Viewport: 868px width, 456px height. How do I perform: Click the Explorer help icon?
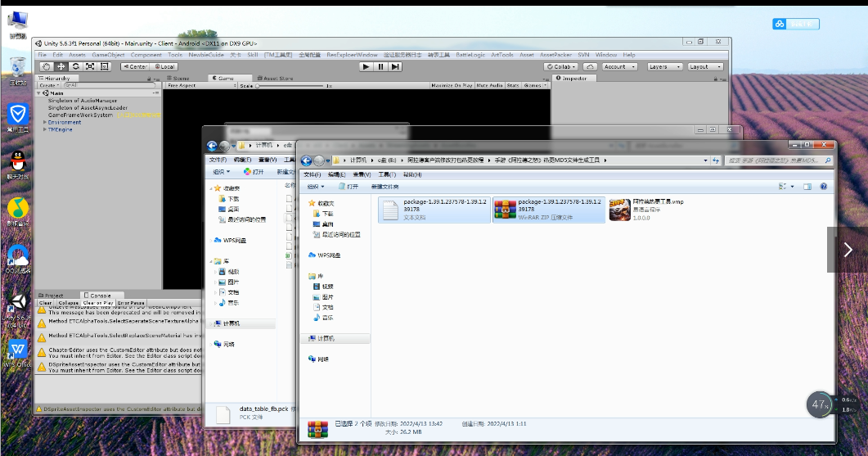tap(824, 187)
